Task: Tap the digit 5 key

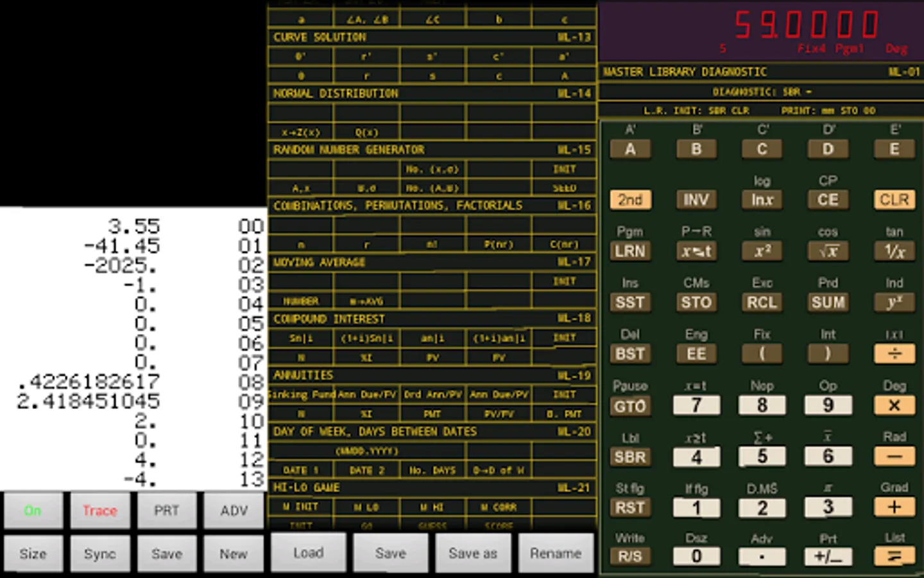Action: coord(762,457)
